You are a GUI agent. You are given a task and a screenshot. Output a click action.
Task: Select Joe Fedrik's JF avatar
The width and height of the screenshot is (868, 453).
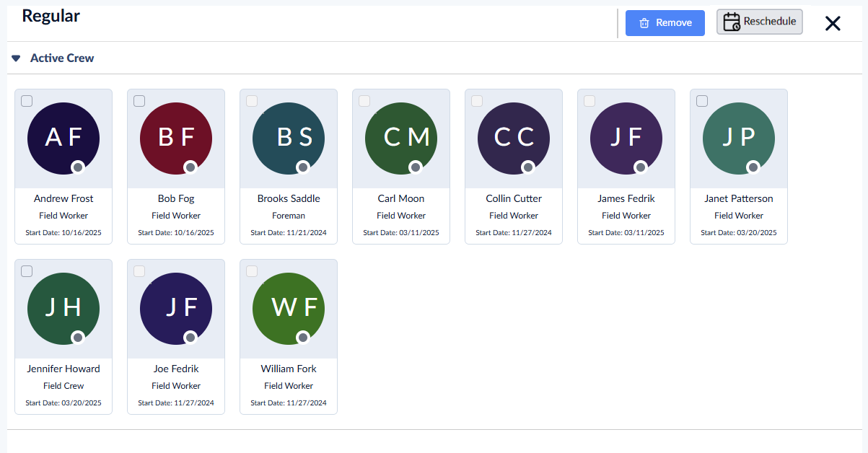pos(176,308)
